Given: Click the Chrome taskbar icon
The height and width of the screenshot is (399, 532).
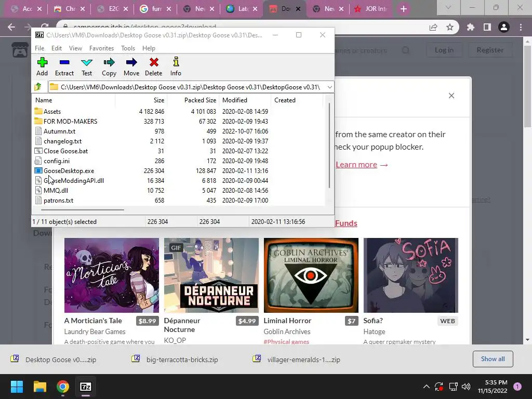Looking at the screenshot, I should (63, 387).
